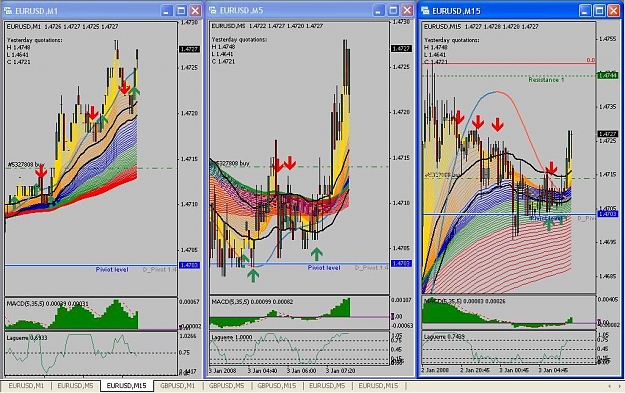This screenshot has width=625, height=393.
Task: Click the '2 Jan 2008' date label in M15 chart
Action: click(x=435, y=370)
